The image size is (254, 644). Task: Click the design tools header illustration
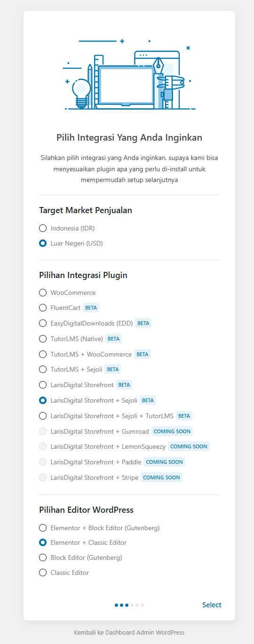[129, 74]
